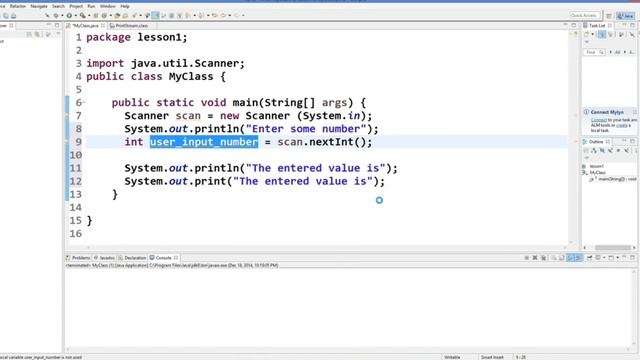The height and width of the screenshot is (360, 640).
Task: Open the Navigate menu
Action: 39,6
